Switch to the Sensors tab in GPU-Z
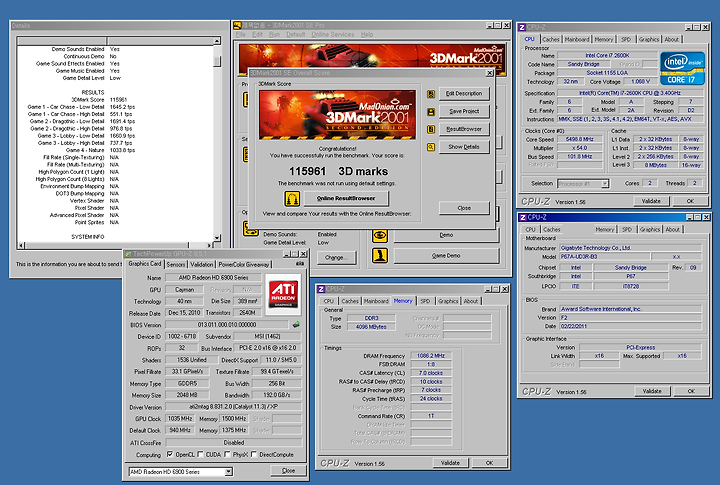This screenshot has width=720, height=485. pos(176,265)
